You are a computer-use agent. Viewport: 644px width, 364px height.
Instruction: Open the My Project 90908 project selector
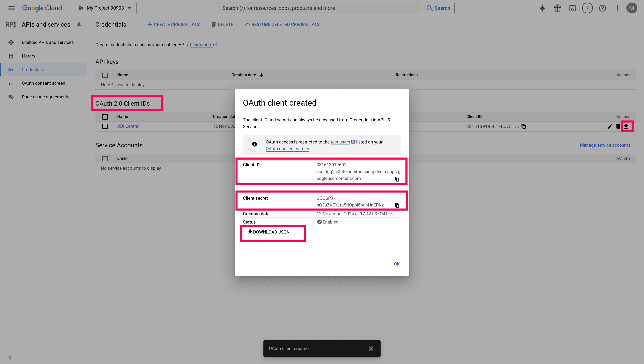(x=105, y=8)
